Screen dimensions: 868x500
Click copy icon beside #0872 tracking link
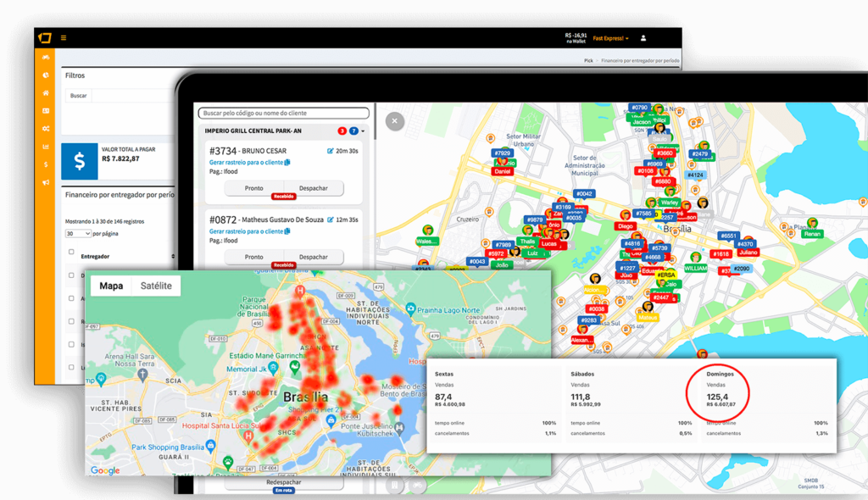tap(287, 231)
